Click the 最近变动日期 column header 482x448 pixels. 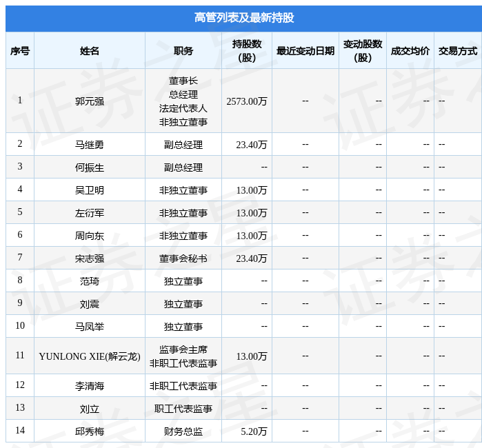(x=305, y=51)
